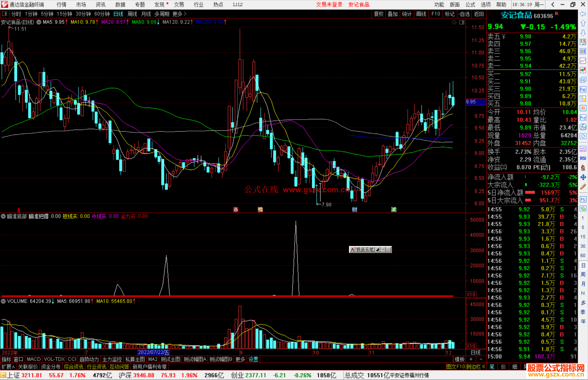Click the 叠加 overlay button
The image size is (588, 380).
pos(393,14)
